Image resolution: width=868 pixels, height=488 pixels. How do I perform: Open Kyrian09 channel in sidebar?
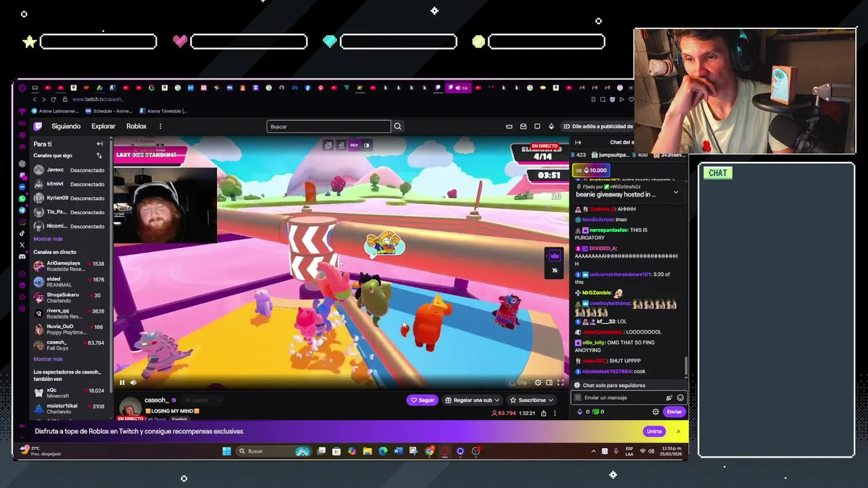click(69, 198)
